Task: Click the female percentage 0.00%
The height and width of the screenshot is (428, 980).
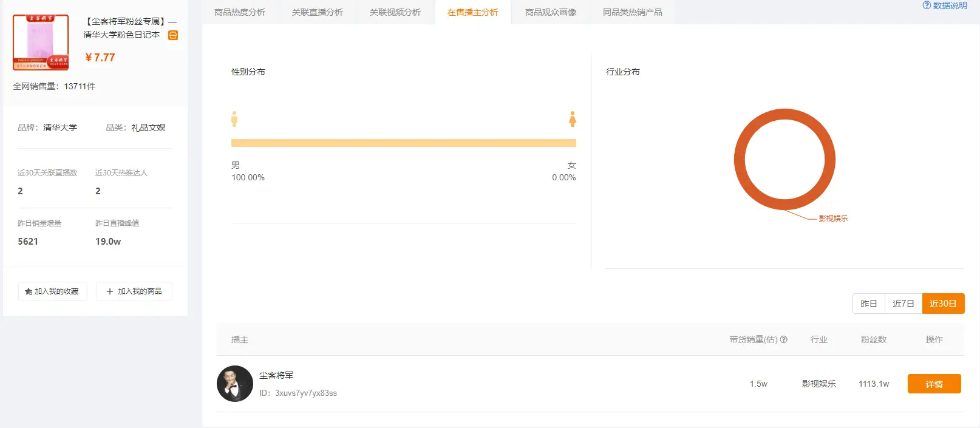Action: tap(564, 177)
